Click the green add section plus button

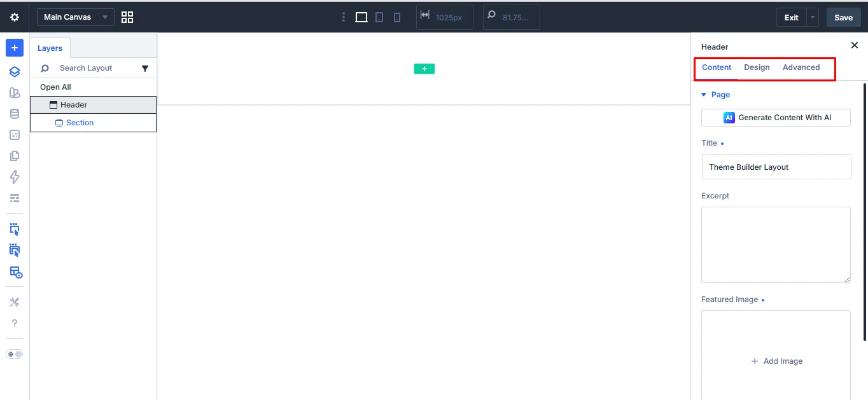click(x=424, y=69)
